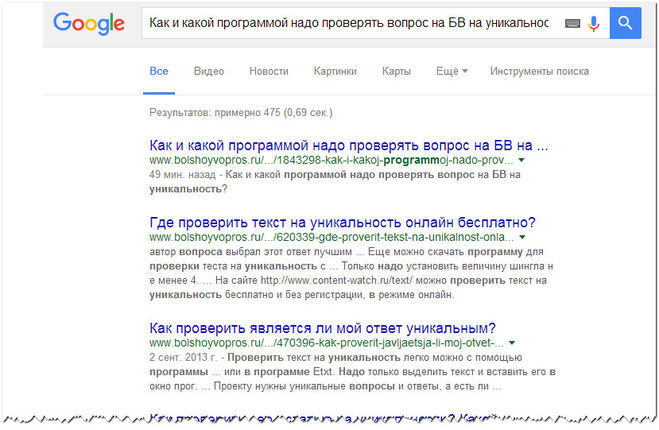Open 'Где проверить текст на уникальность онлайн бесплатно?'
Viewport: 659px width, 430px height.
tap(342, 222)
